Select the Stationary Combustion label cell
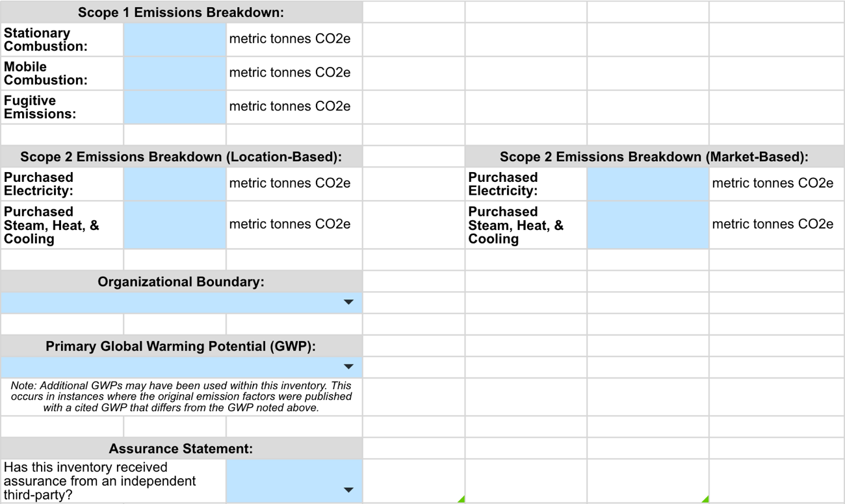The width and height of the screenshot is (845, 504). click(x=62, y=40)
